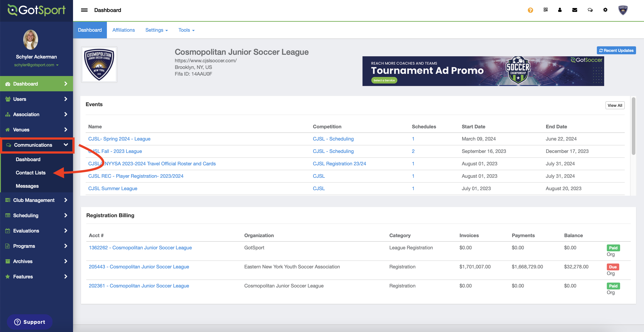Click the Events panel vertical scrollbar
This screenshot has height=332, width=644.
pos(633,126)
